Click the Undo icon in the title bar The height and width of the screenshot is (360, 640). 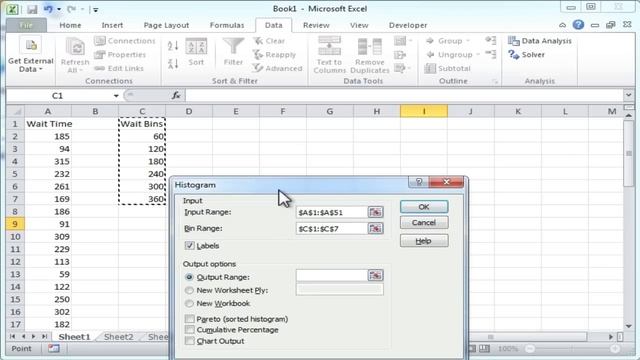point(49,9)
